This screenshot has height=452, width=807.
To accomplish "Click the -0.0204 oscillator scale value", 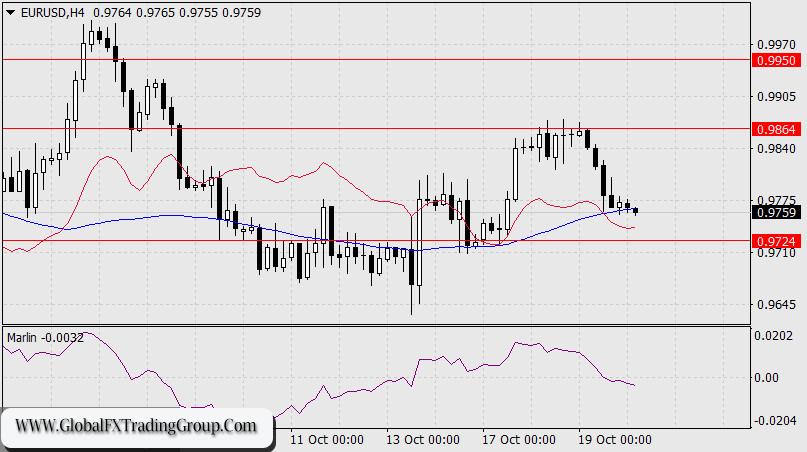I will click(x=775, y=421).
